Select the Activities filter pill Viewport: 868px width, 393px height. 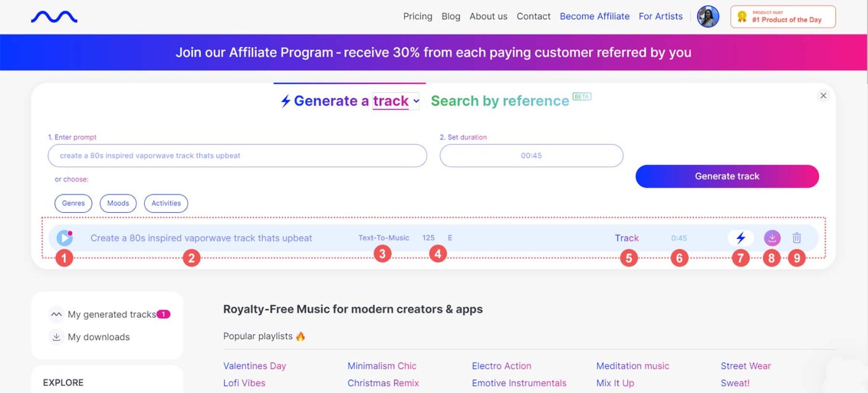point(166,203)
